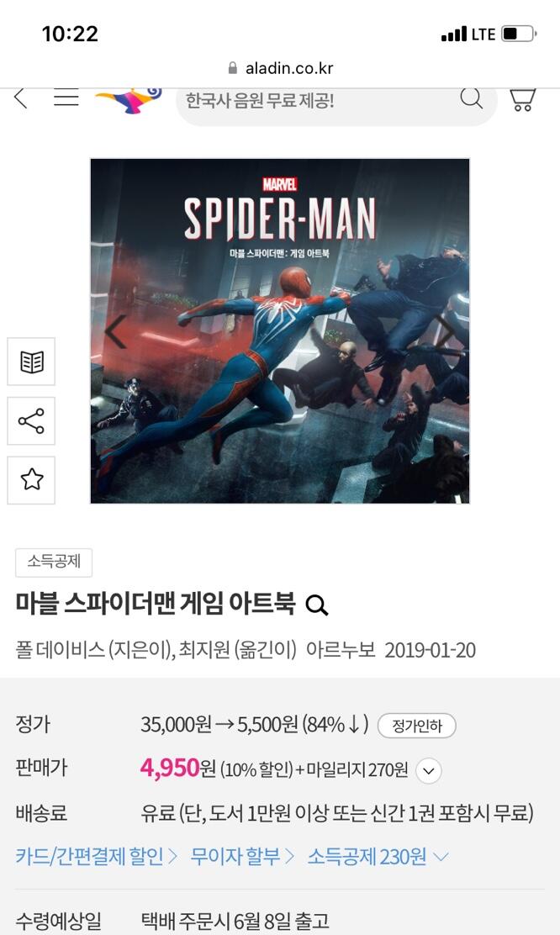Image resolution: width=560 pixels, height=935 pixels.
Task: Open 무이자 할부 link
Action: point(242,857)
